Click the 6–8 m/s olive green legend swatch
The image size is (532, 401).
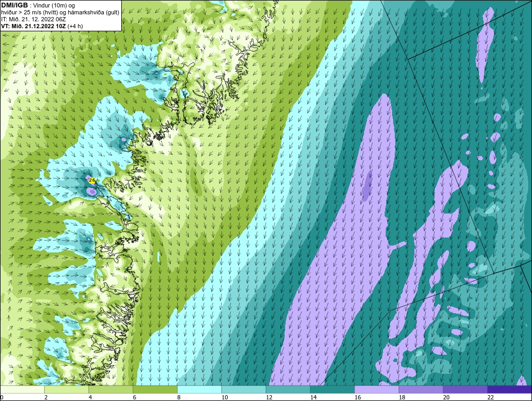(x=155, y=389)
